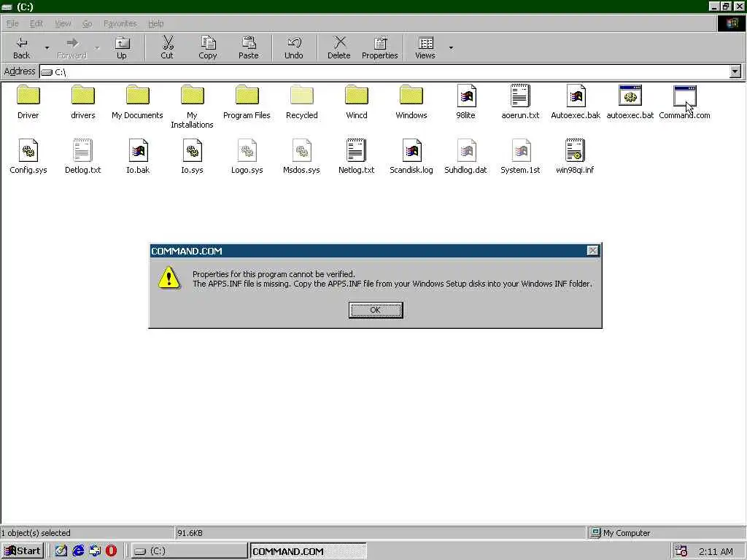Select the Wincd folder
The height and width of the screenshot is (560, 747).
356,102
